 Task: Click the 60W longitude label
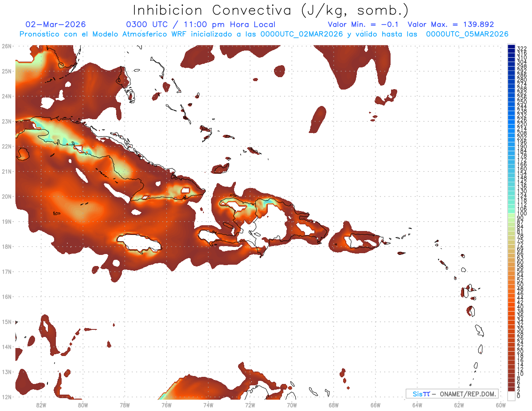point(501,405)
